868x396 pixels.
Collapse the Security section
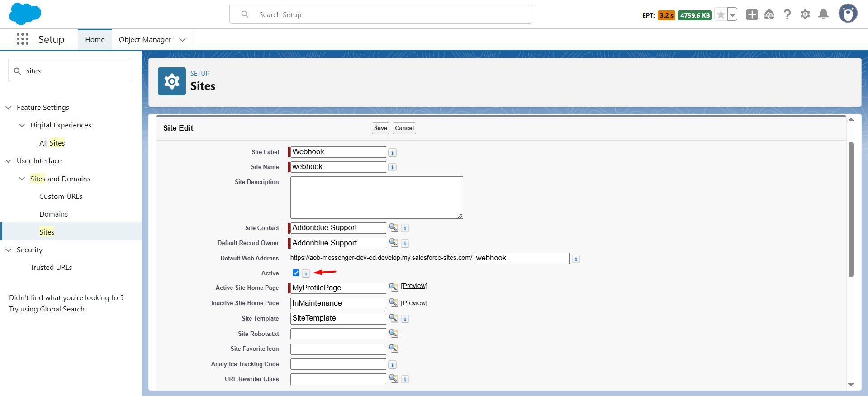8,250
